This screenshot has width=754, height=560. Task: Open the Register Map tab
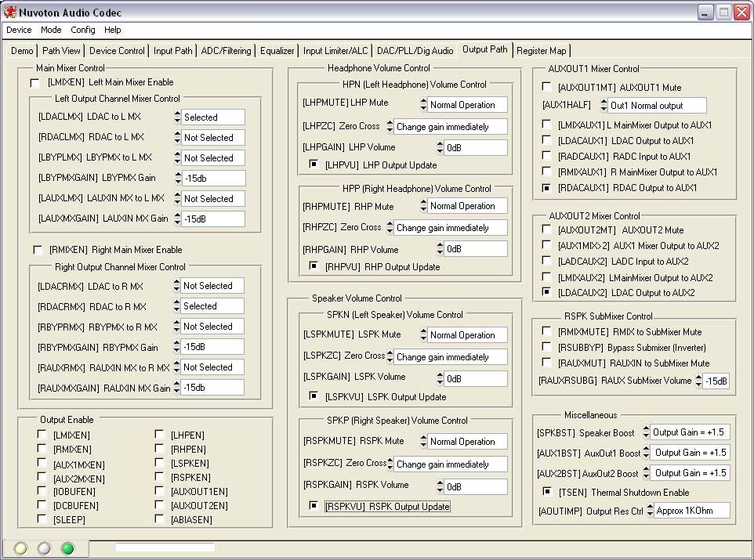pyautogui.click(x=541, y=51)
